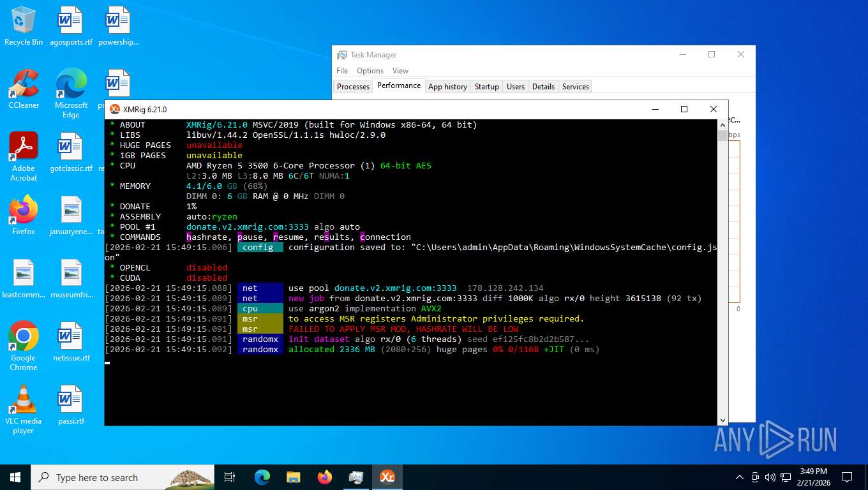Click 'init dataset algo rx/0' randomx line
This screenshot has height=490, width=868.
point(439,339)
